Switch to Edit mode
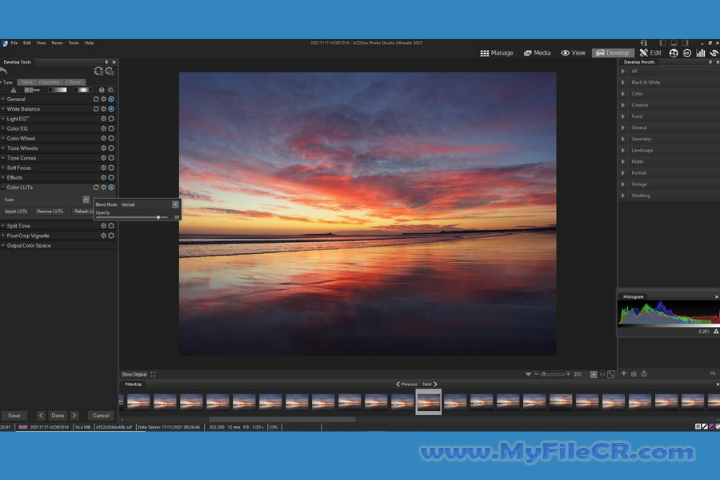720x480 pixels. (x=651, y=53)
